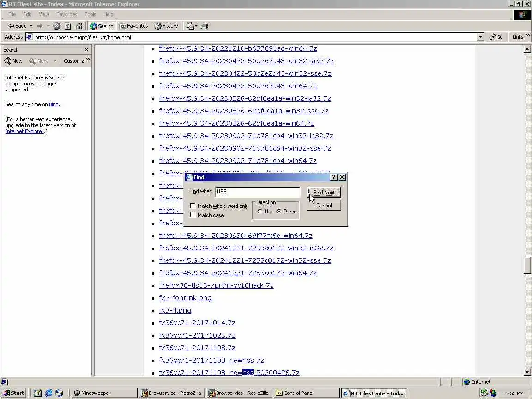The width and height of the screenshot is (532, 399).
Task: Click the Stop loading toolbar icon
Action: (x=57, y=26)
